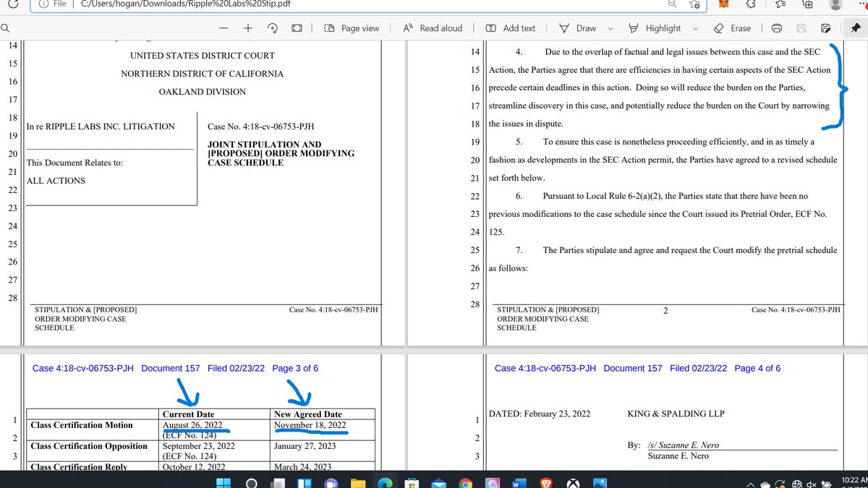Screen dimensions: 868x488
Task: Click 'Page 4 of 6' header text
Action: coord(757,368)
